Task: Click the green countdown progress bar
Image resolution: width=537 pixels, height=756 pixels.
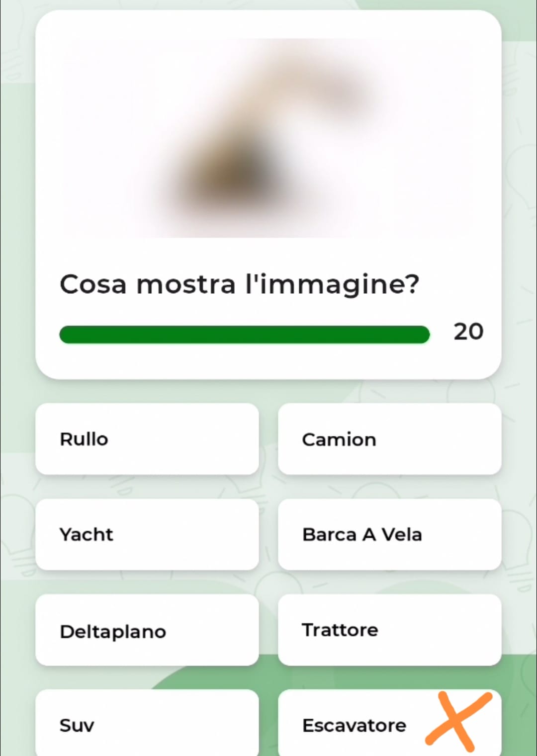Action: [244, 335]
